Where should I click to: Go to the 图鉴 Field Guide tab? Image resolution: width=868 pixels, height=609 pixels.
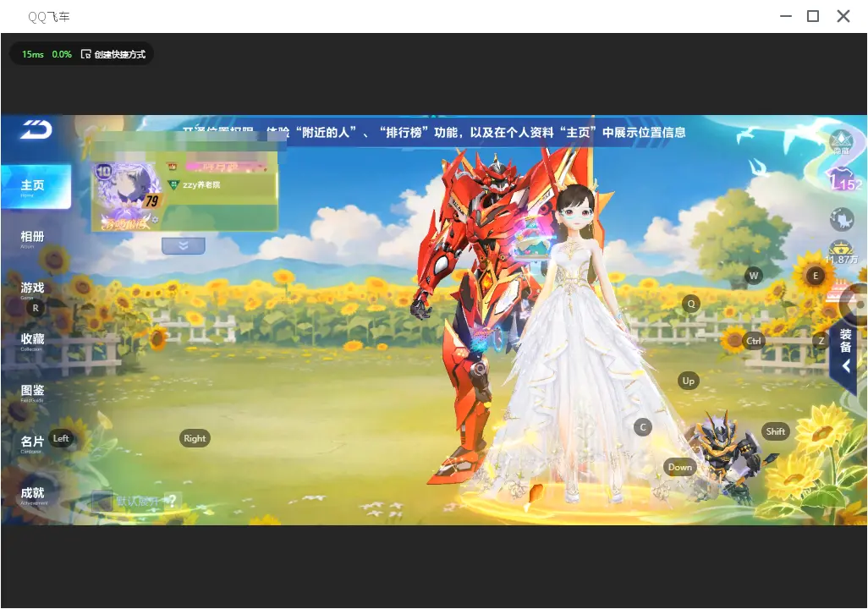tap(32, 392)
